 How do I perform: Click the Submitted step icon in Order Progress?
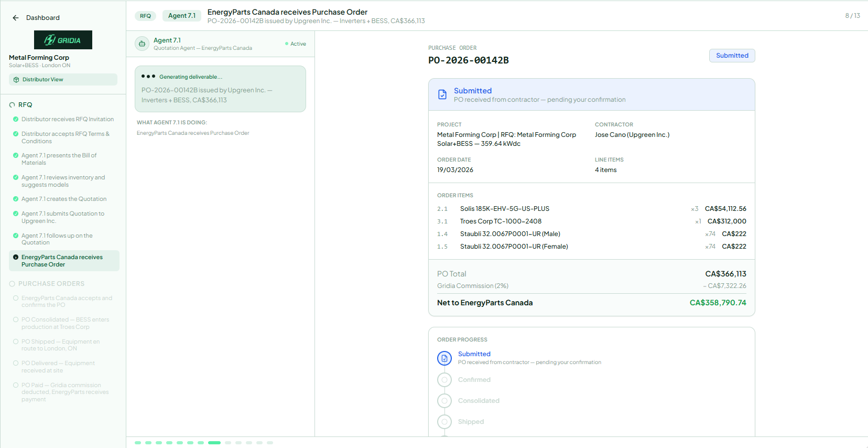[x=444, y=358]
